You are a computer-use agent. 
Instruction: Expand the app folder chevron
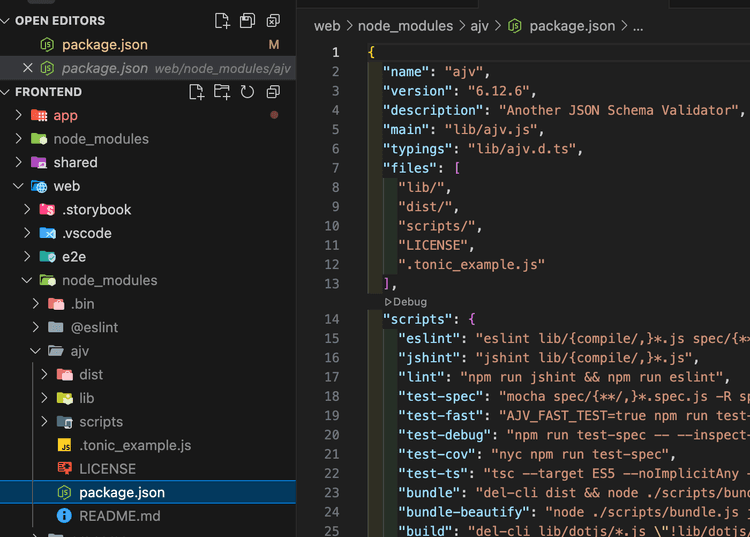pos(18,115)
